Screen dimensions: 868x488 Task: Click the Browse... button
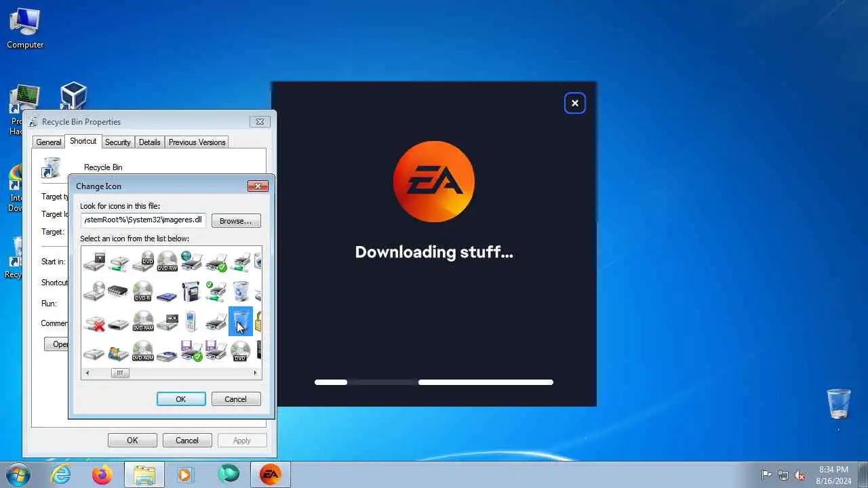tap(236, 221)
